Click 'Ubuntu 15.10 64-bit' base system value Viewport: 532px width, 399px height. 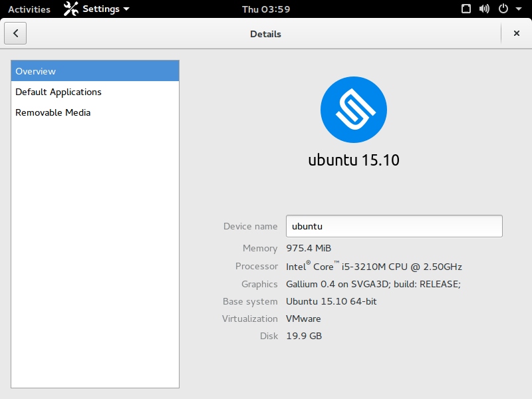pos(331,301)
